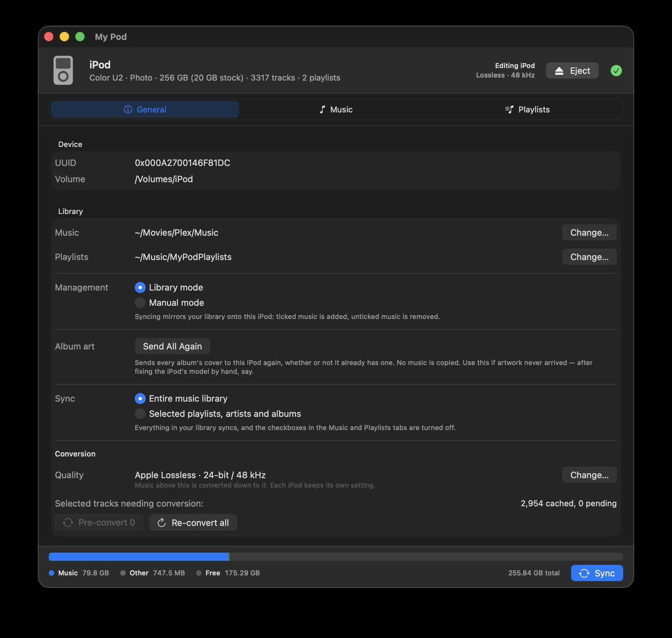Start syncing with the Sync button

(597, 573)
